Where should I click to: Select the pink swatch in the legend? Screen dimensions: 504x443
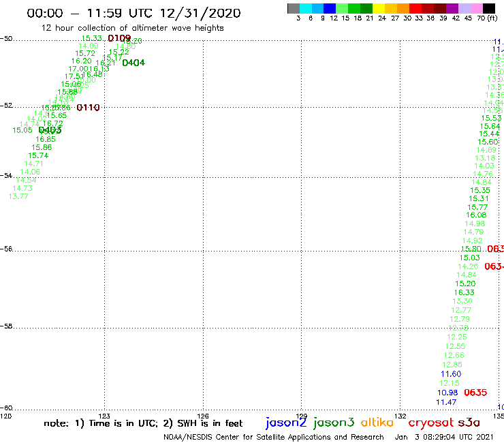(477, 8)
